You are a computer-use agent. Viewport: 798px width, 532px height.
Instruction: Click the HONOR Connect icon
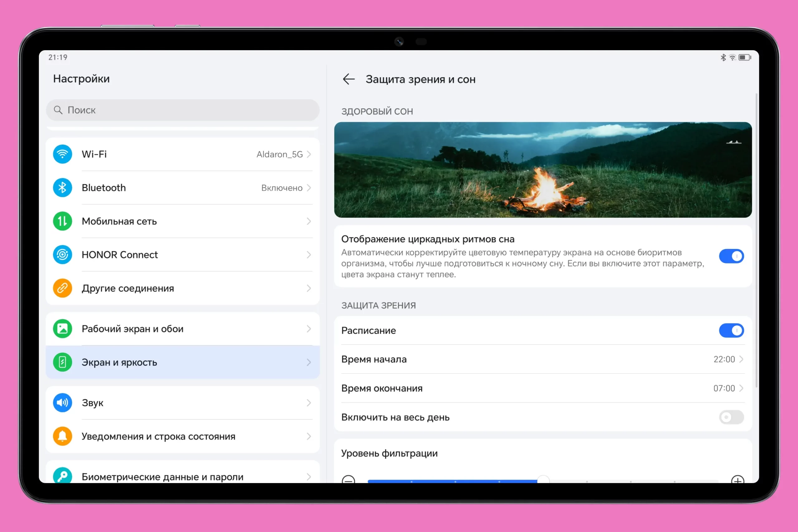click(x=62, y=254)
